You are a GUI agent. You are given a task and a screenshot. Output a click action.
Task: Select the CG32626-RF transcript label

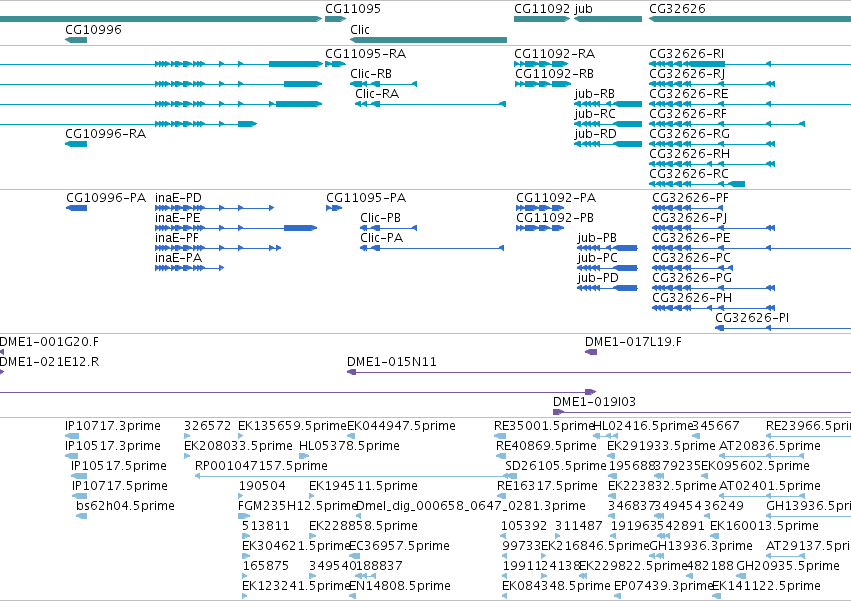coord(688,114)
